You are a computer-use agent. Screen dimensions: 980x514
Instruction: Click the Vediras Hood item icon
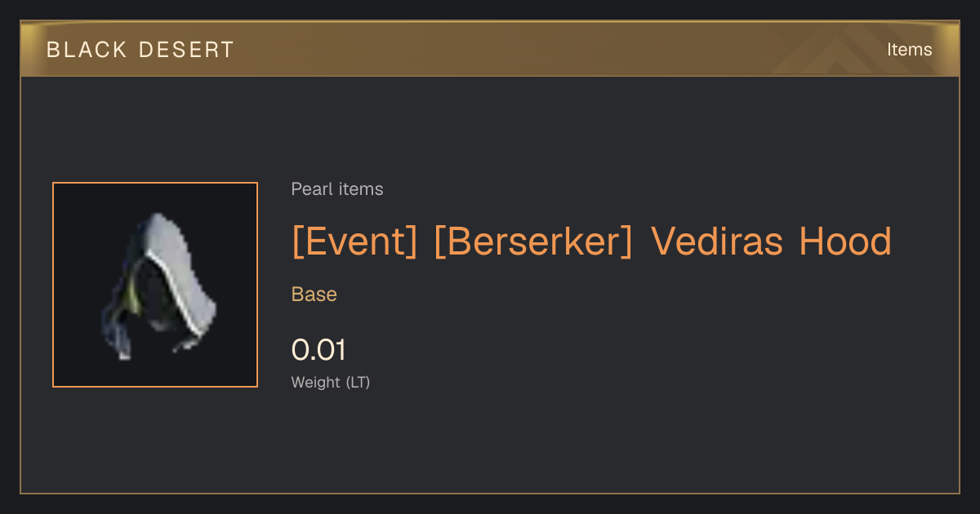click(155, 285)
